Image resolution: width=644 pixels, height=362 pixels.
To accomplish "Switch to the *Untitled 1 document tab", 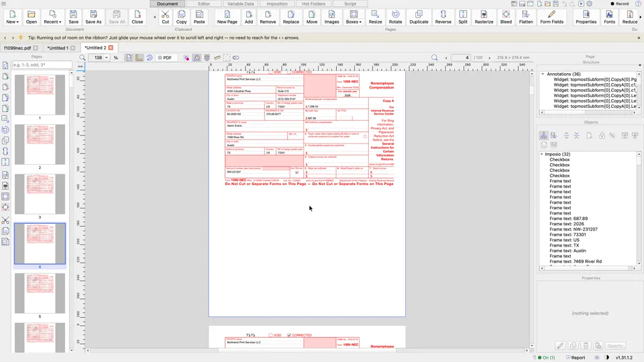I will pyautogui.click(x=58, y=48).
